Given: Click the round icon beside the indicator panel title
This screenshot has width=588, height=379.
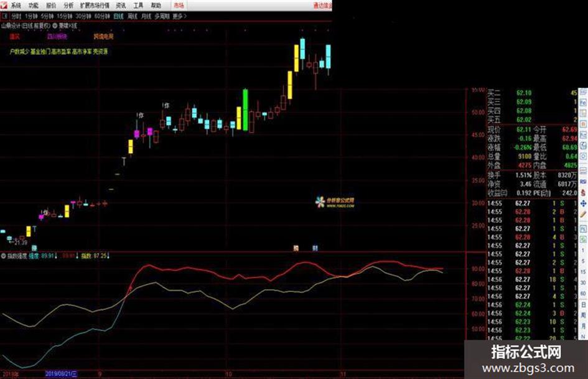Looking at the screenshot, I should coord(4,256).
